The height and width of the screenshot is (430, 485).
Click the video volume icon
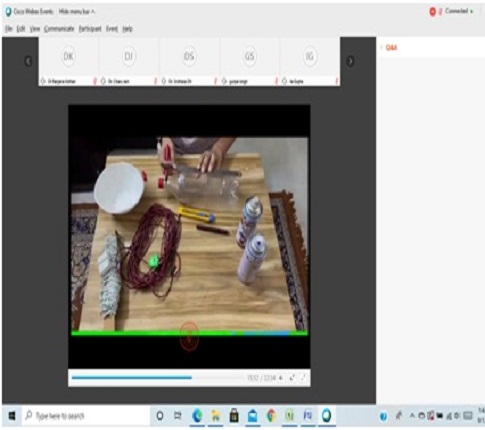tap(281, 378)
